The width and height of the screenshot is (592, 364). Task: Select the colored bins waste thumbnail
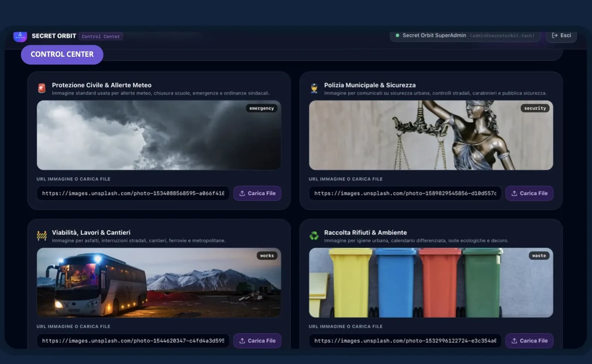tap(431, 283)
